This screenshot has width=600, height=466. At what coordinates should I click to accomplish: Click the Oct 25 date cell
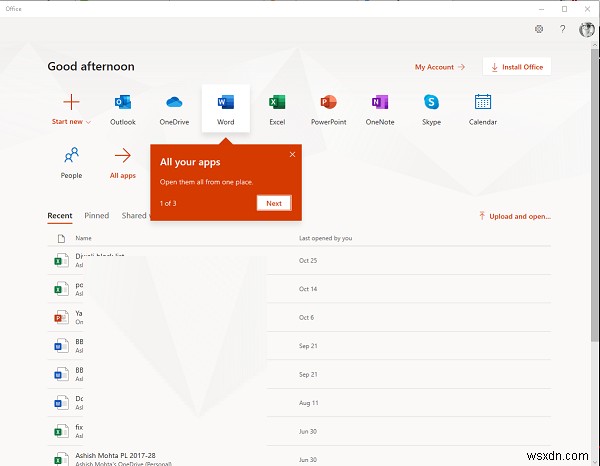click(x=308, y=261)
